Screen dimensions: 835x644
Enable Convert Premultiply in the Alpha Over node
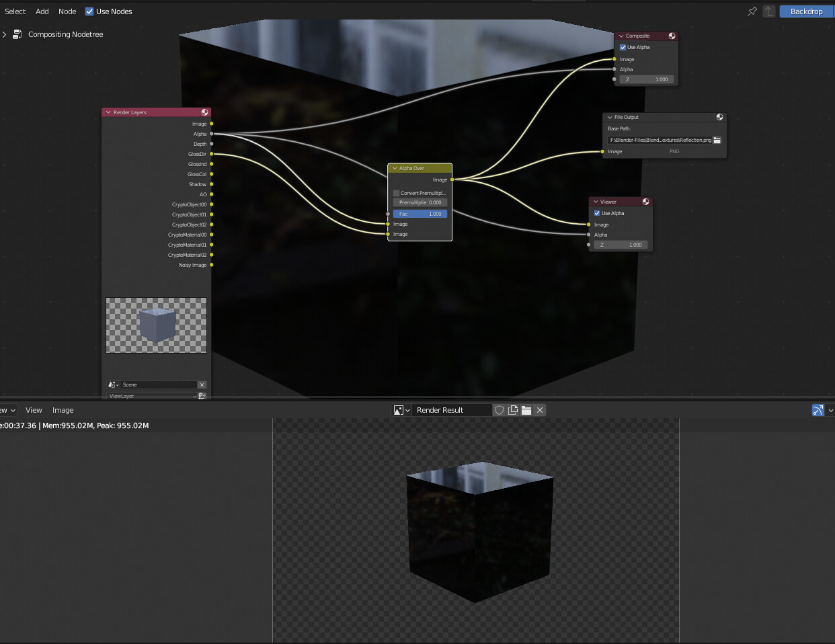pos(396,193)
